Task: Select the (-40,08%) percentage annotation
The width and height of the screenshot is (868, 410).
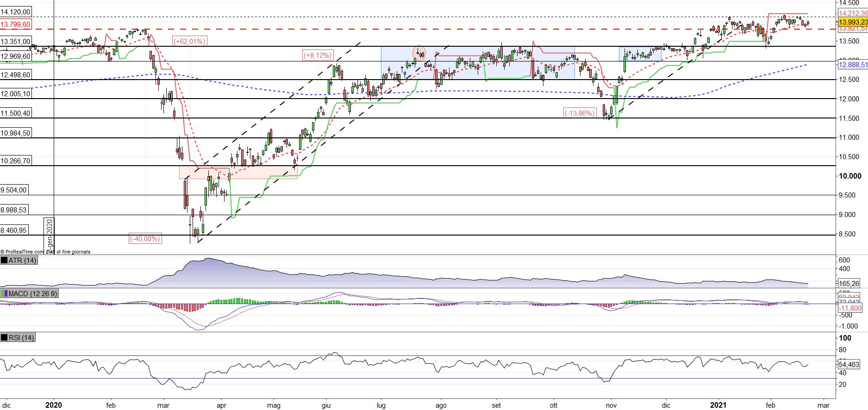Action: coord(145,239)
